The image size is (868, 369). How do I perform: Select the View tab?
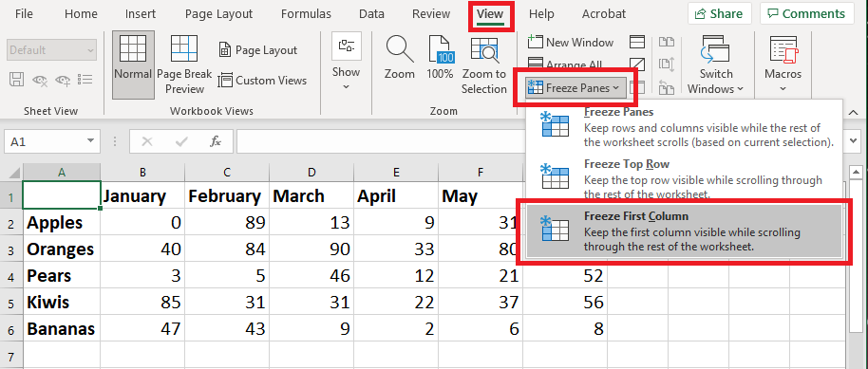click(490, 14)
